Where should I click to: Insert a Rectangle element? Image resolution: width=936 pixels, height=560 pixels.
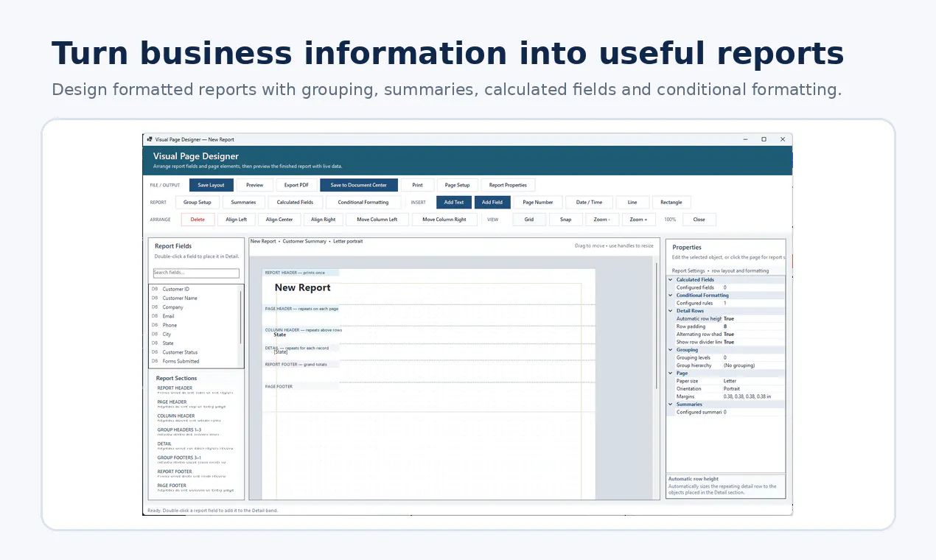pos(671,202)
